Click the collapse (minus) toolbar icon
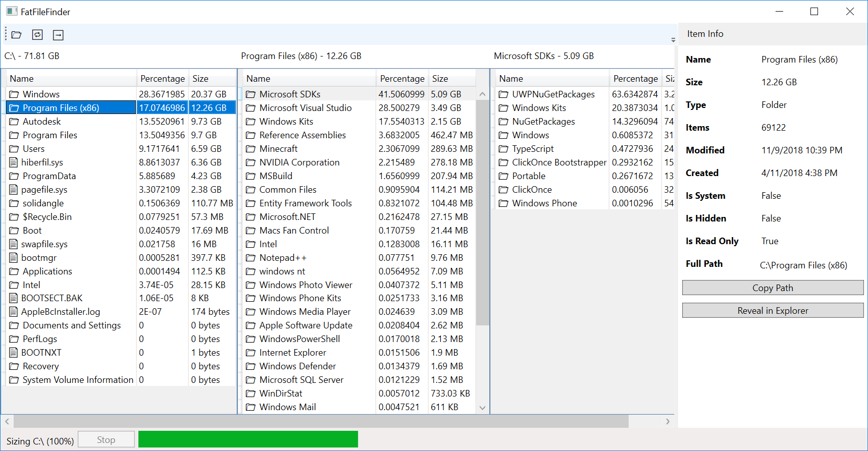The width and height of the screenshot is (868, 451). [59, 35]
